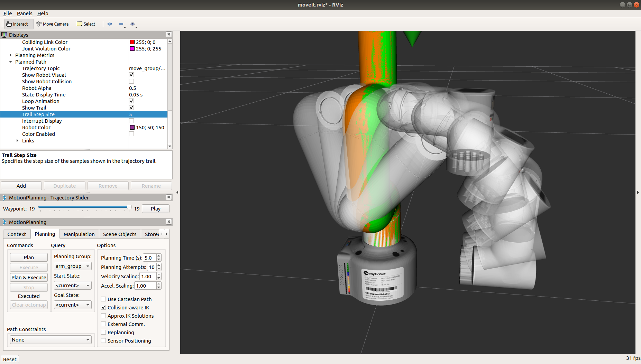
Task: Open the eye view options icon
Action: 132,24
